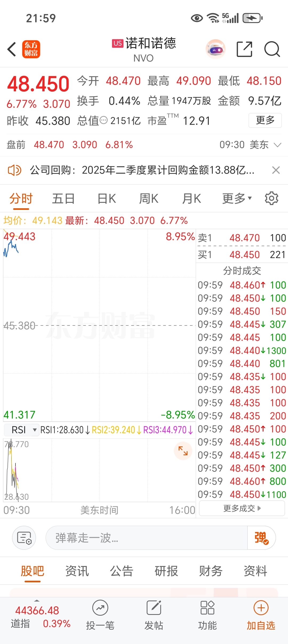
Task: Tap the 发帖 compose icon
Action: point(154,608)
